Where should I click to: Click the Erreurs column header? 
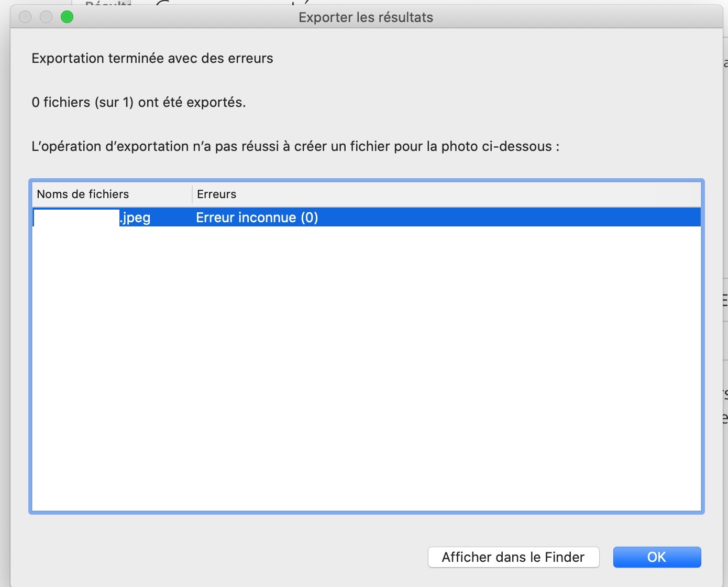point(216,194)
